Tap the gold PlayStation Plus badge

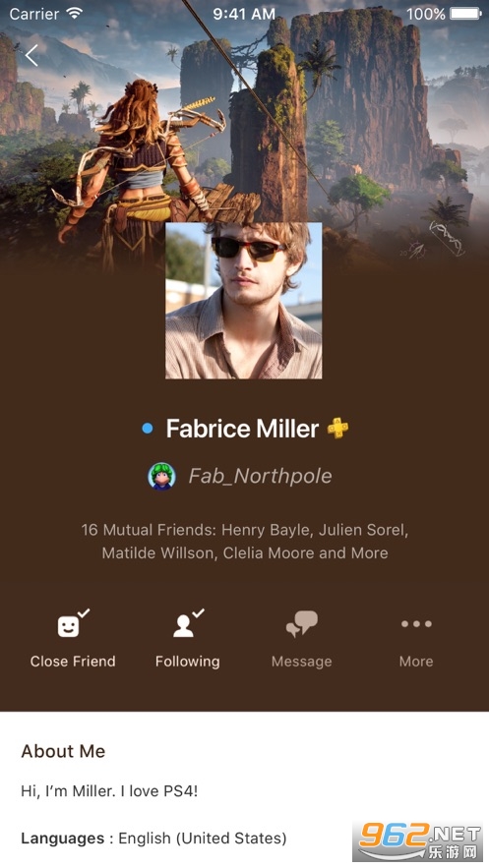tap(337, 428)
